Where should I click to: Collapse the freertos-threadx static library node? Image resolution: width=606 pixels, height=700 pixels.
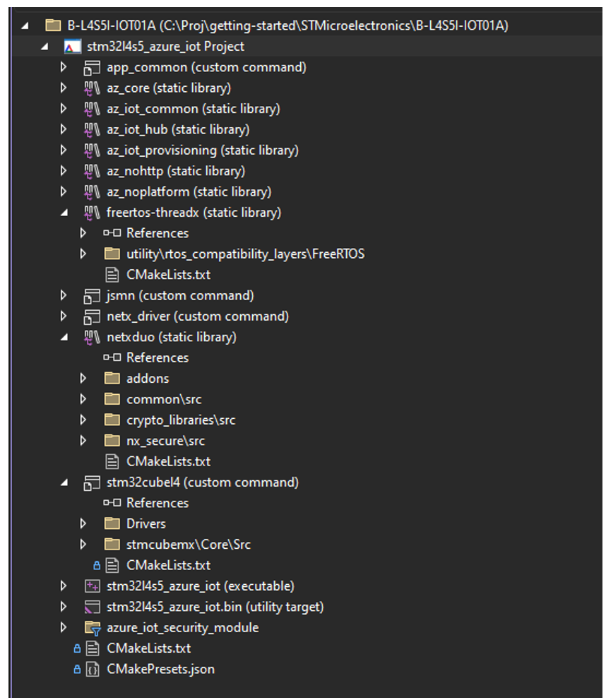[64, 213]
